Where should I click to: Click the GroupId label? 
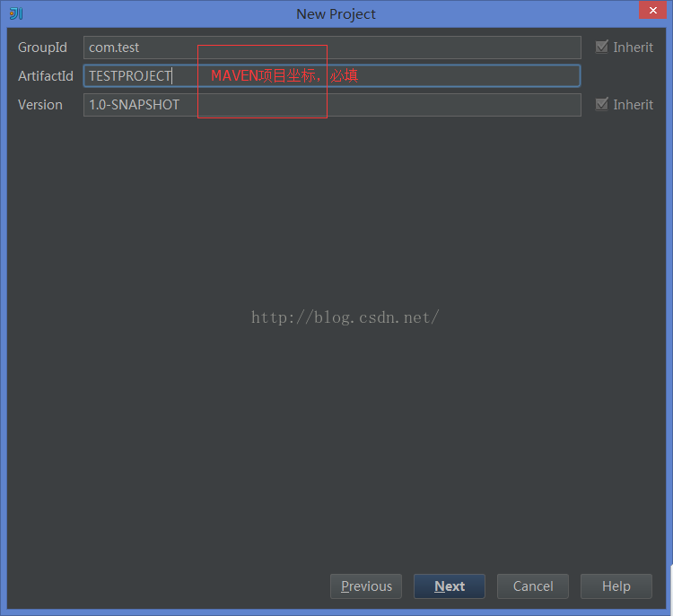coord(42,48)
